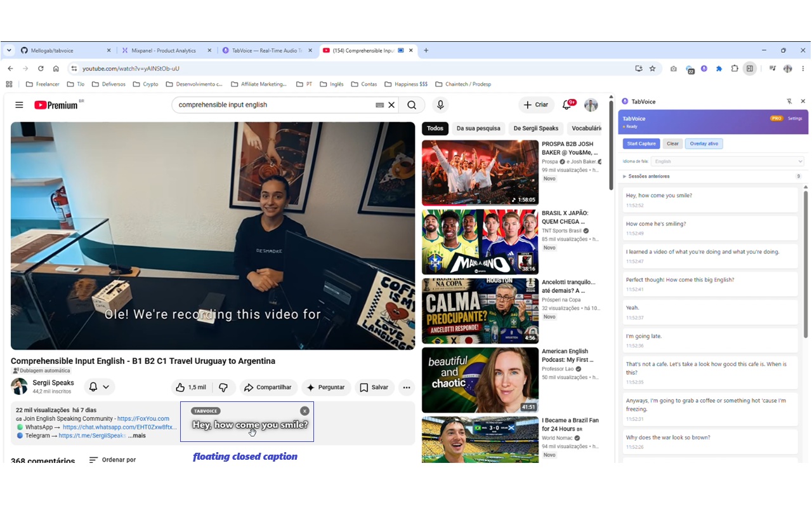
Task: Open PROSPA B2B Josh Baker video thumbnail
Action: 480,173
